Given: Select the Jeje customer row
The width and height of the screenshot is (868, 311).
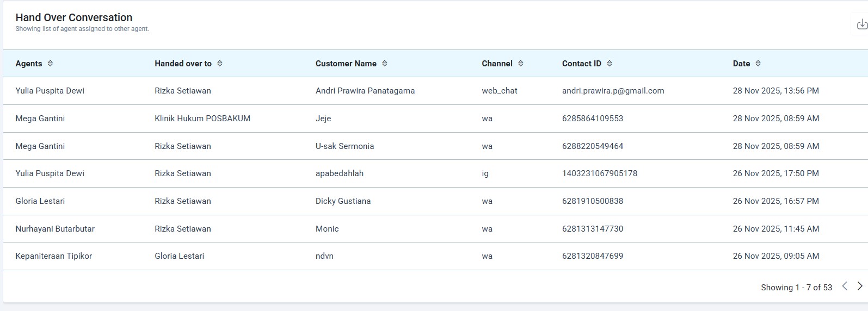Looking at the screenshot, I should (x=323, y=119).
